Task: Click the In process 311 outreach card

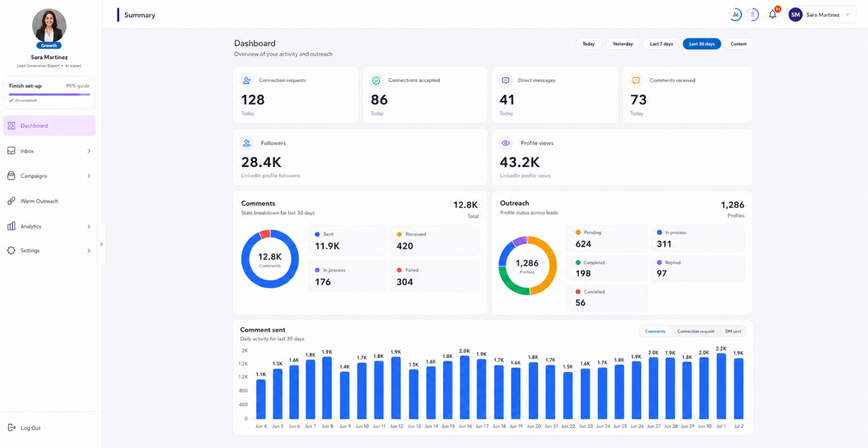Action: 698,239
